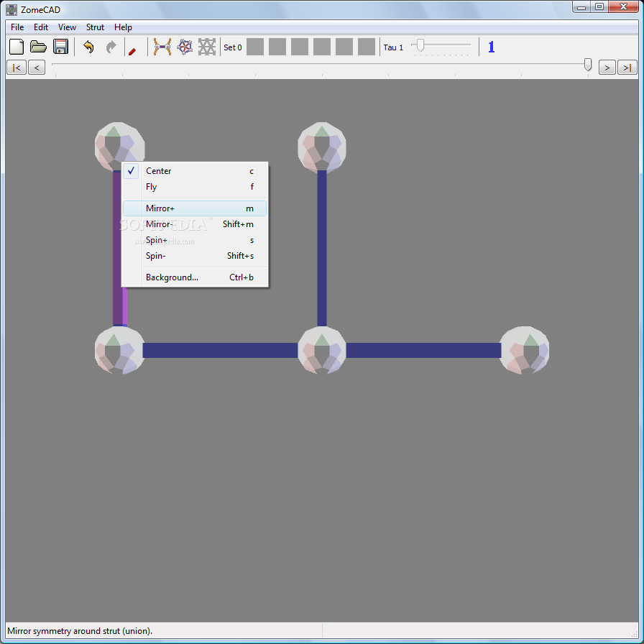This screenshot has width=644, height=644.
Task: Select the top-right connector ball
Action: 322,147
